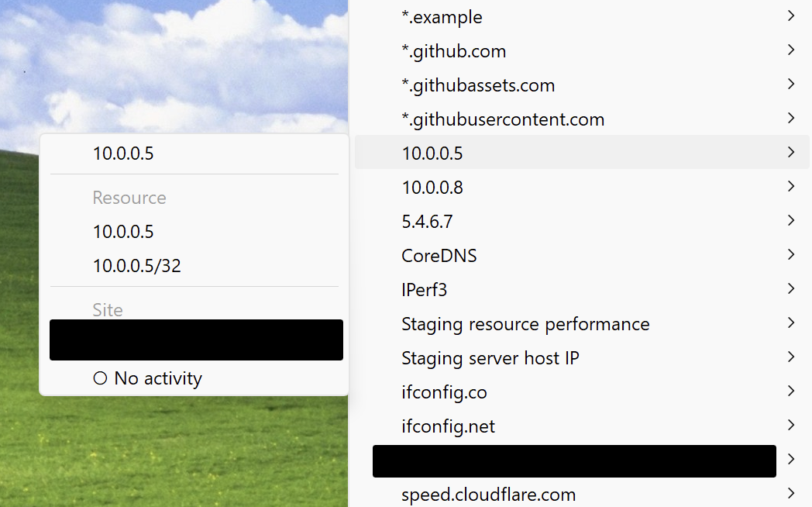Click the No activity status circle icon
Image resolution: width=812 pixels, height=507 pixels.
point(100,379)
